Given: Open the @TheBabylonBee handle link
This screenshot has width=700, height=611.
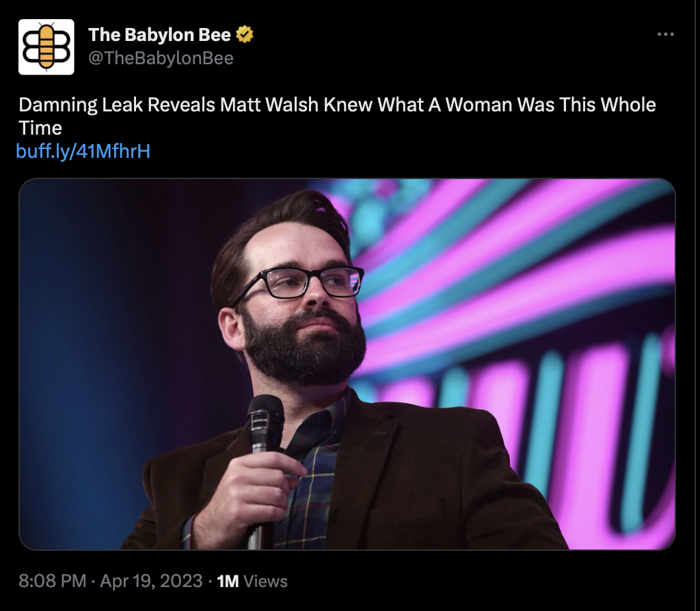Looking at the screenshot, I should coord(161,59).
